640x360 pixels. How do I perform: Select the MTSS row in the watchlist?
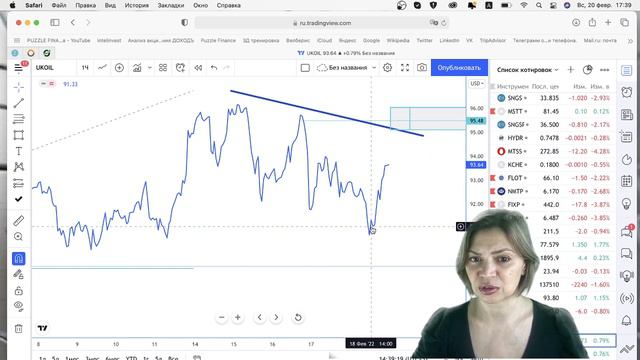553,151
